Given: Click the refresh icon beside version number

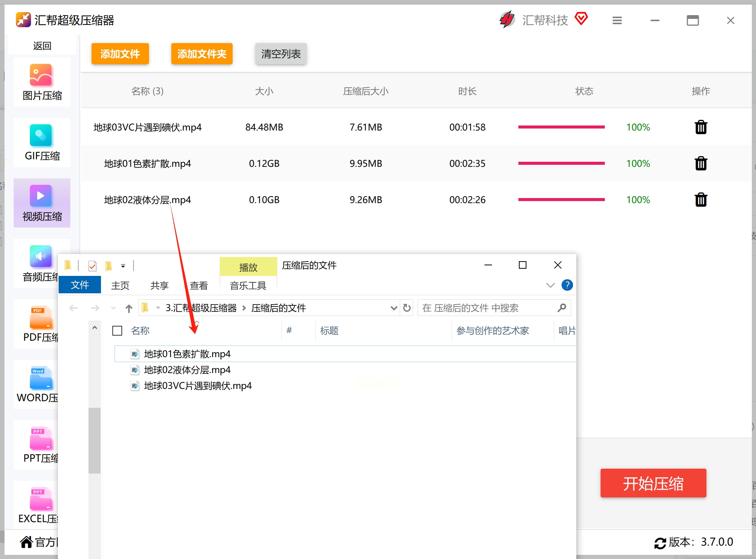Looking at the screenshot, I should click(x=660, y=543).
